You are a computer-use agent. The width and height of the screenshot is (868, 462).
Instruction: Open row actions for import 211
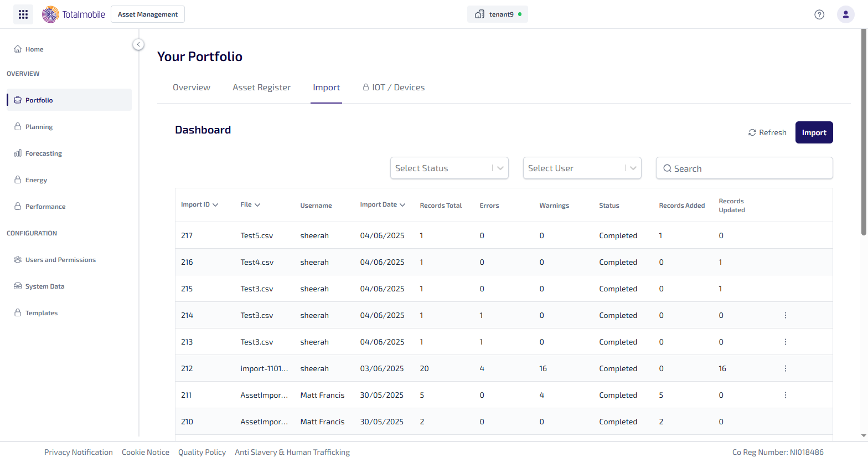pos(785,395)
